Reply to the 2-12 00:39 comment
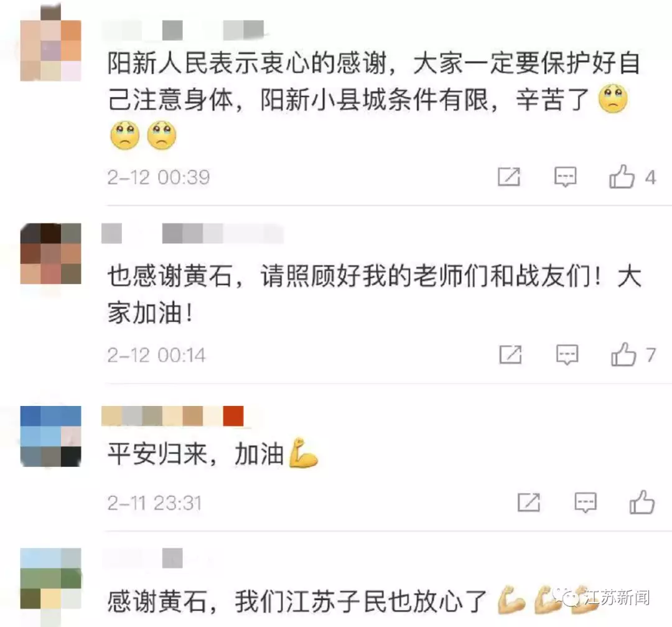Viewport: 672px width, 627px height. 565,177
